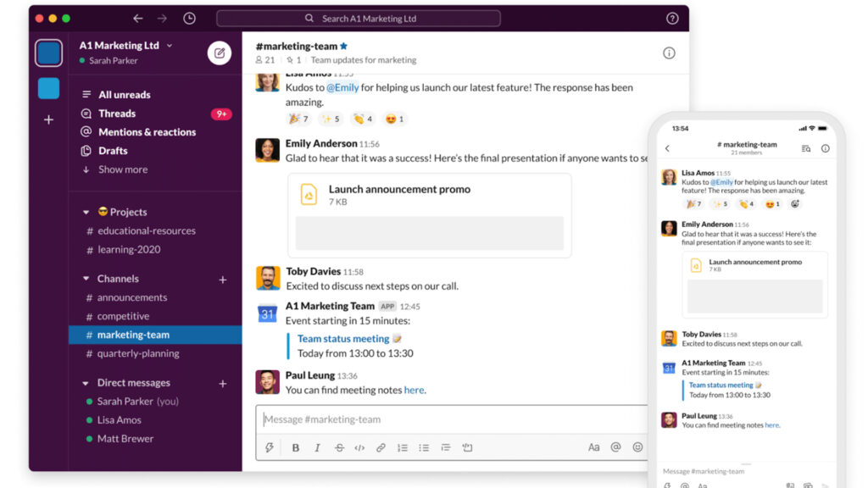868x488 pixels.
Task: Collapse the Channels section
Action: pos(86,279)
